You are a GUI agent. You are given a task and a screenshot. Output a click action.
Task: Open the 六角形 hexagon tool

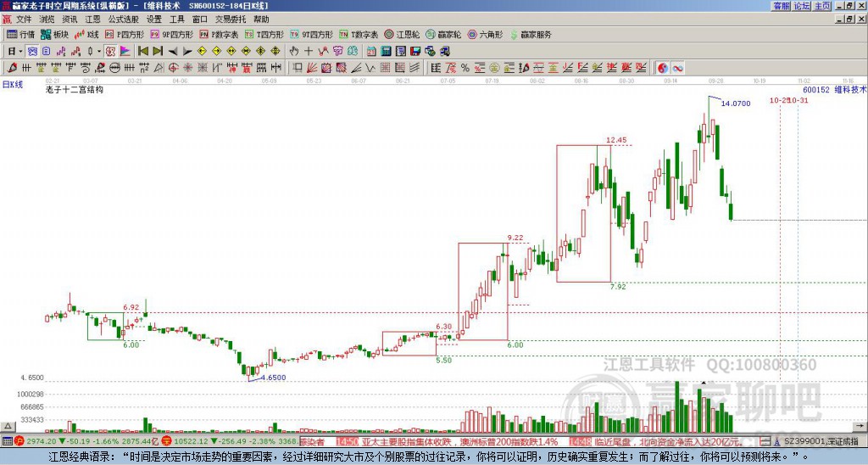click(x=486, y=34)
